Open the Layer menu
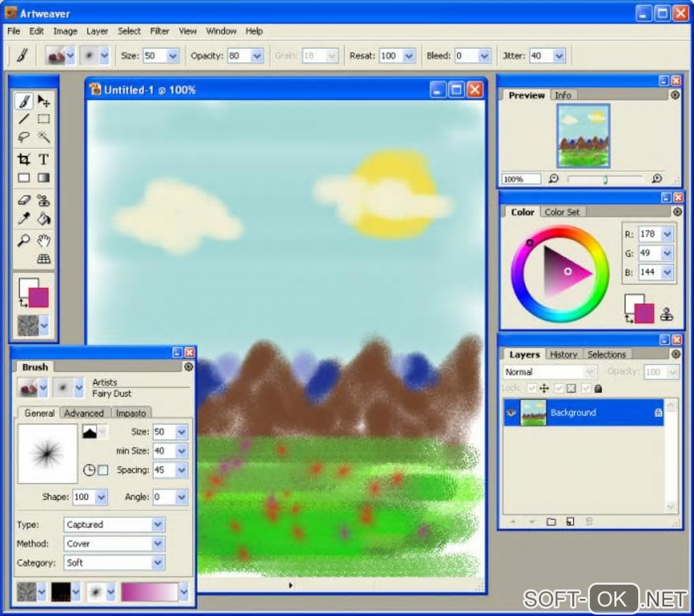694x616 pixels. pyautogui.click(x=97, y=31)
